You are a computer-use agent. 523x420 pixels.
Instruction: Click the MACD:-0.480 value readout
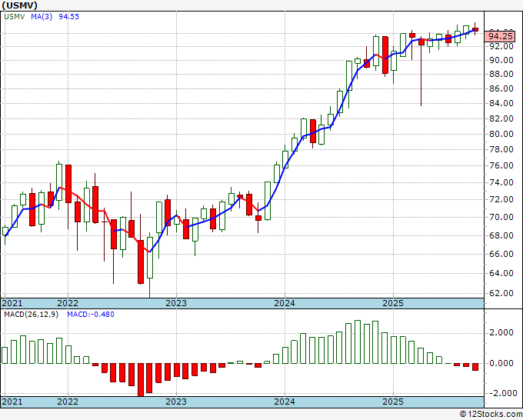pos(91,315)
